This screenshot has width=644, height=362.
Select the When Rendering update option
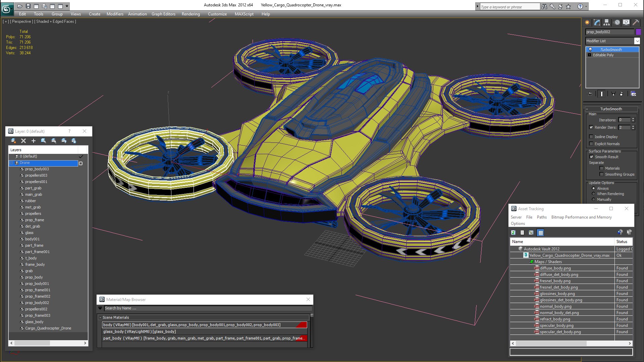(x=593, y=194)
